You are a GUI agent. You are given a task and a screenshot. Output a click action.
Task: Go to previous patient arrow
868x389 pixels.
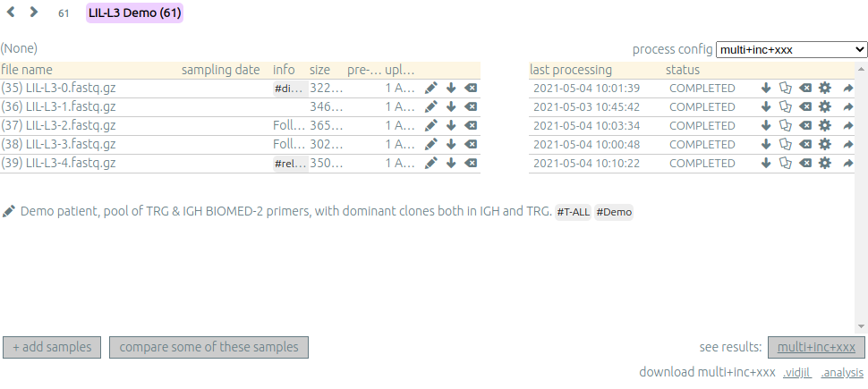click(11, 12)
